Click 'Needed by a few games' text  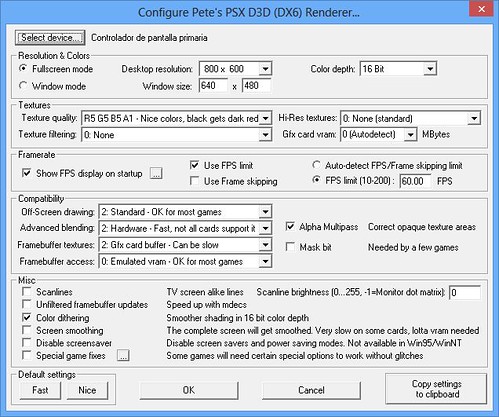(x=413, y=247)
